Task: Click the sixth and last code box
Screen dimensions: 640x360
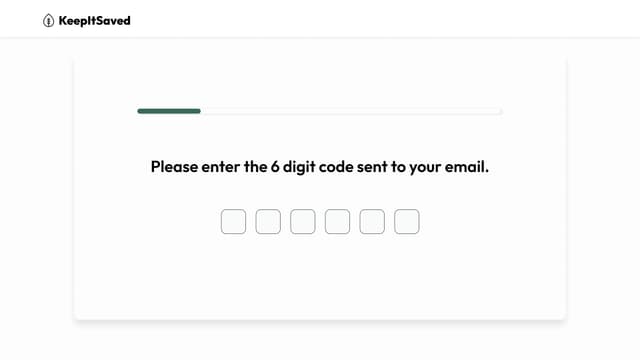Action: pos(407,222)
